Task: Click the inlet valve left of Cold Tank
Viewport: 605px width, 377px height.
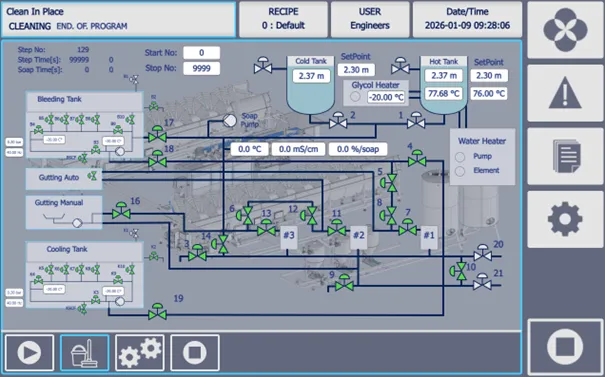Action: point(263,65)
